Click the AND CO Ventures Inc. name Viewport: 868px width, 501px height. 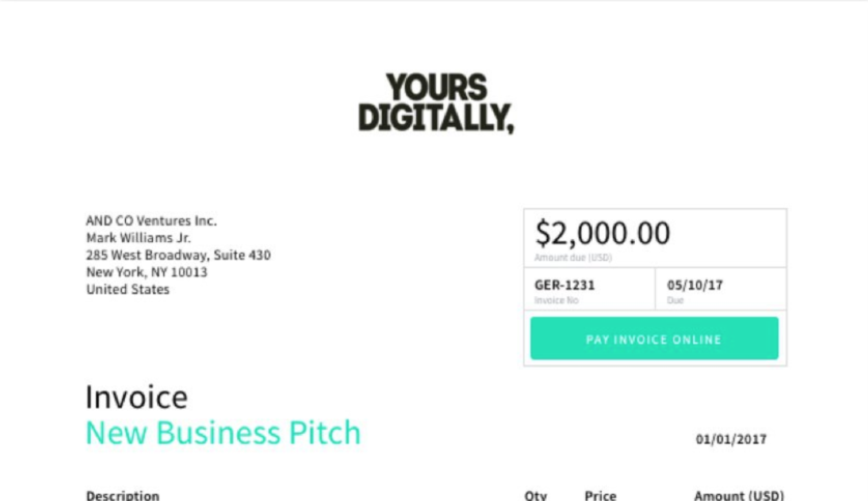tap(151, 221)
